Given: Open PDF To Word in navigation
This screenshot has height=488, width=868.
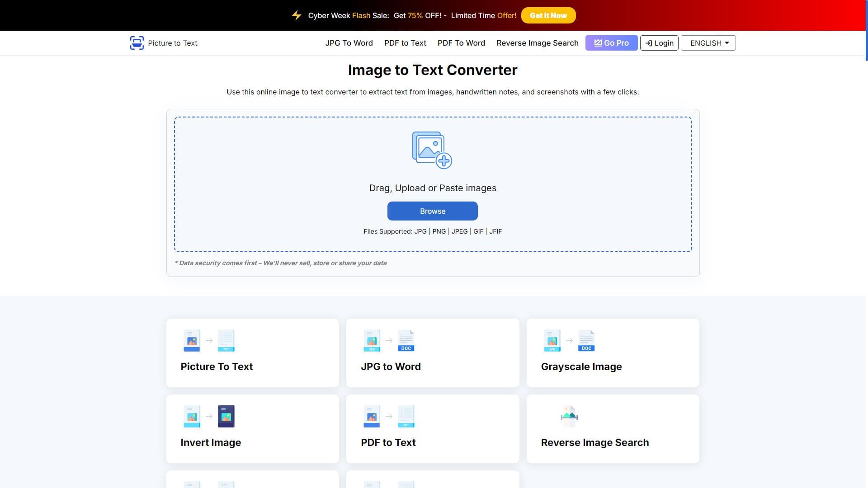Looking at the screenshot, I should [x=461, y=43].
